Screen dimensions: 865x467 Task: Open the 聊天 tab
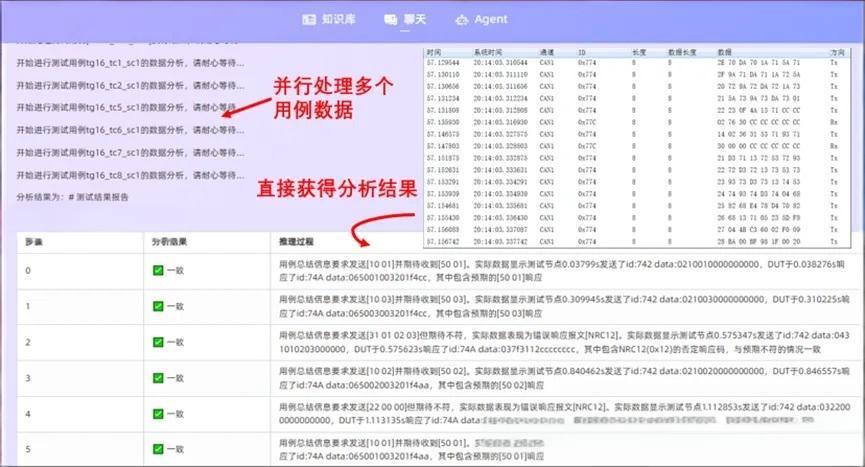coord(405,19)
